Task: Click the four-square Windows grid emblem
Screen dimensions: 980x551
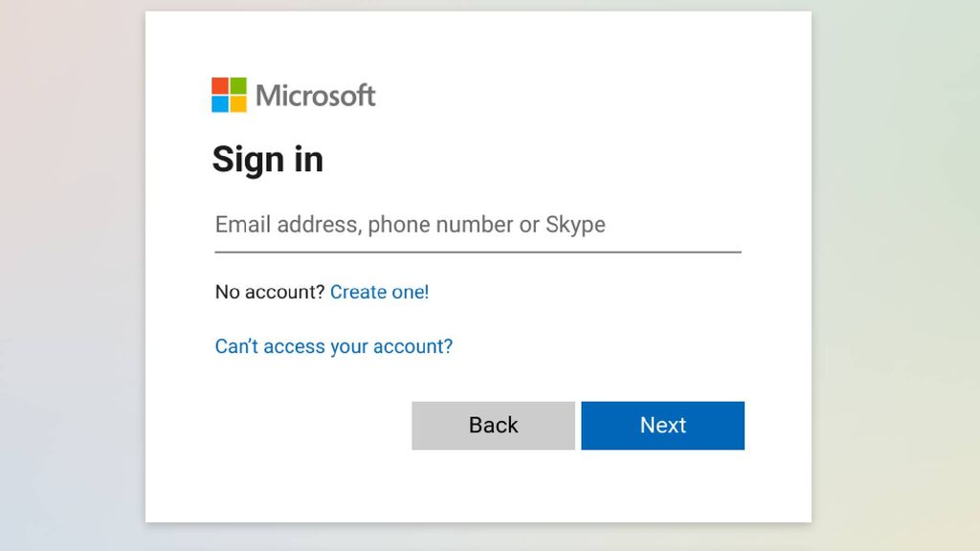Action: pos(228,95)
